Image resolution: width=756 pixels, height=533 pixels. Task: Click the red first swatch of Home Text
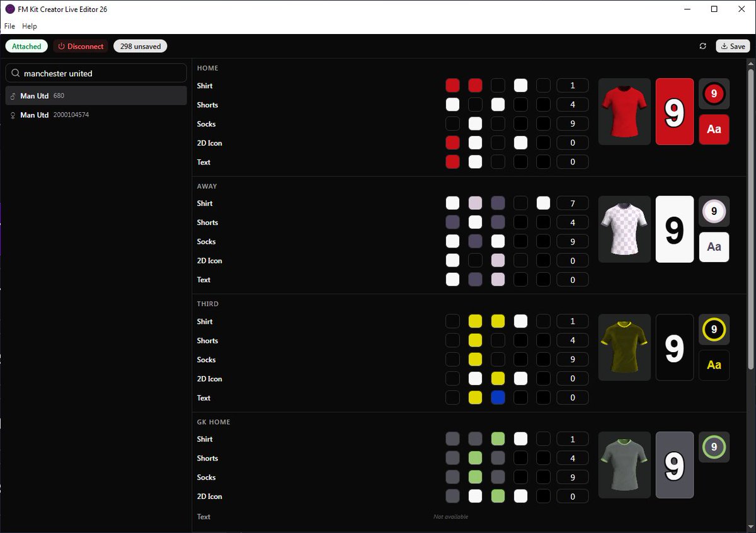point(452,162)
